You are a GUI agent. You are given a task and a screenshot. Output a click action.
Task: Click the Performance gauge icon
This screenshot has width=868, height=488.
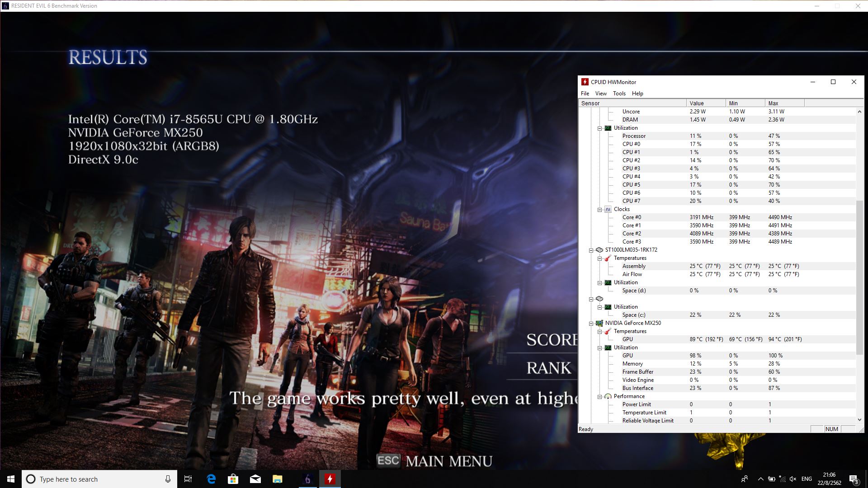(x=608, y=396)
